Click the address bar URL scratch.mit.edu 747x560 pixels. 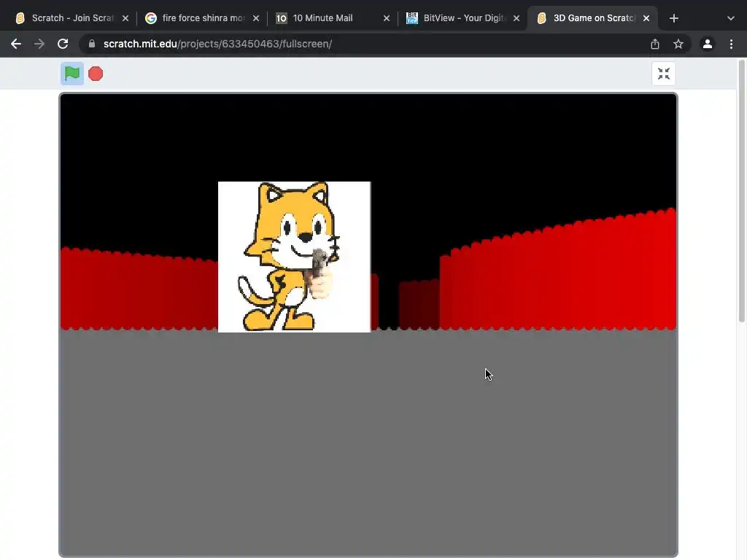[x=217, y=44]
